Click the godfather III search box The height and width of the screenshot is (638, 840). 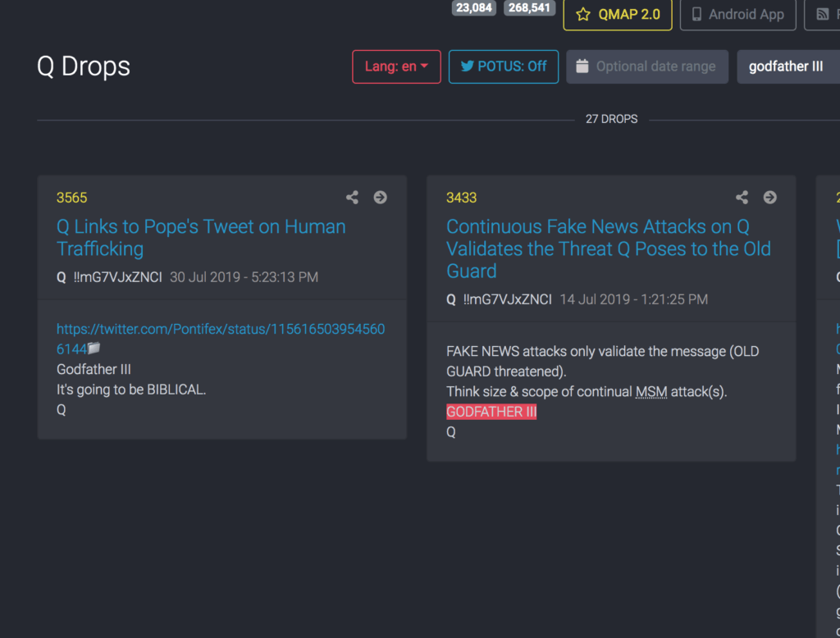[x=787, y=66]
